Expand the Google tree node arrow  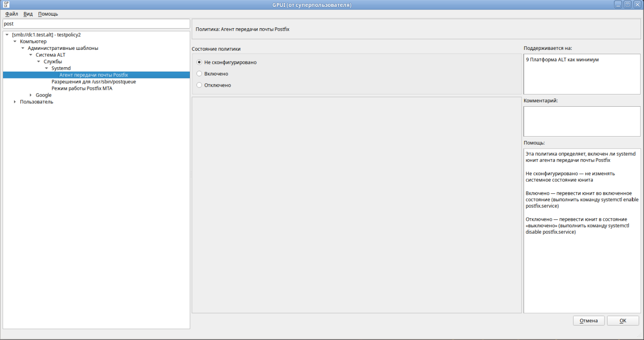click(30, 95)
